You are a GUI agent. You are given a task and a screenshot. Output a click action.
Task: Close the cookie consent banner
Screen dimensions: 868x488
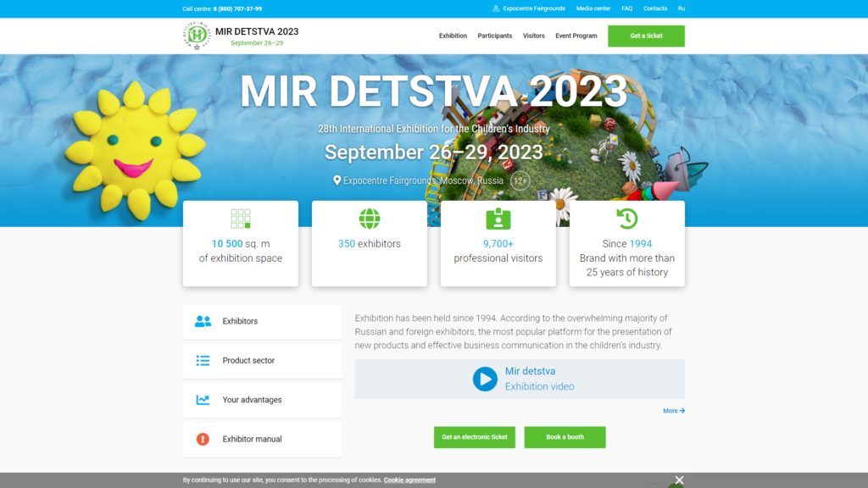click(679, 480)
